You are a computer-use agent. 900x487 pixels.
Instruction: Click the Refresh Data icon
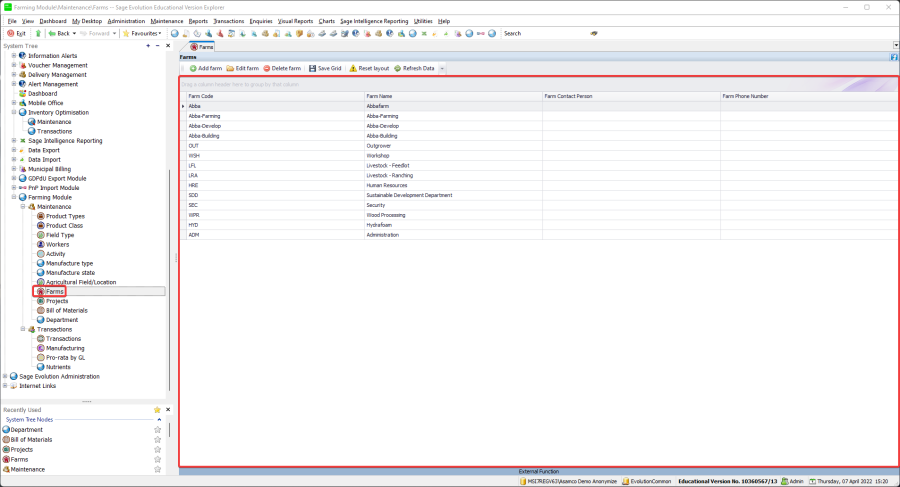pos(397,68)
